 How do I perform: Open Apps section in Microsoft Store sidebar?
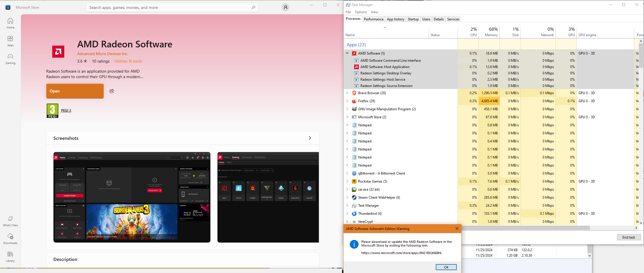pyautogui.click(x=10, y=41)
